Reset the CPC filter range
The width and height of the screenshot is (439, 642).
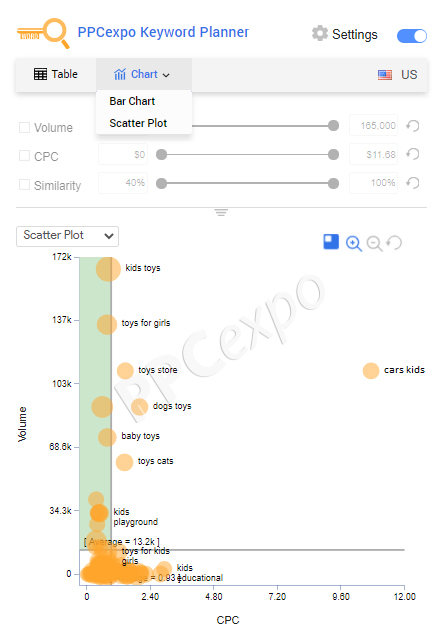pyautogui.click(x=413, y=154)
